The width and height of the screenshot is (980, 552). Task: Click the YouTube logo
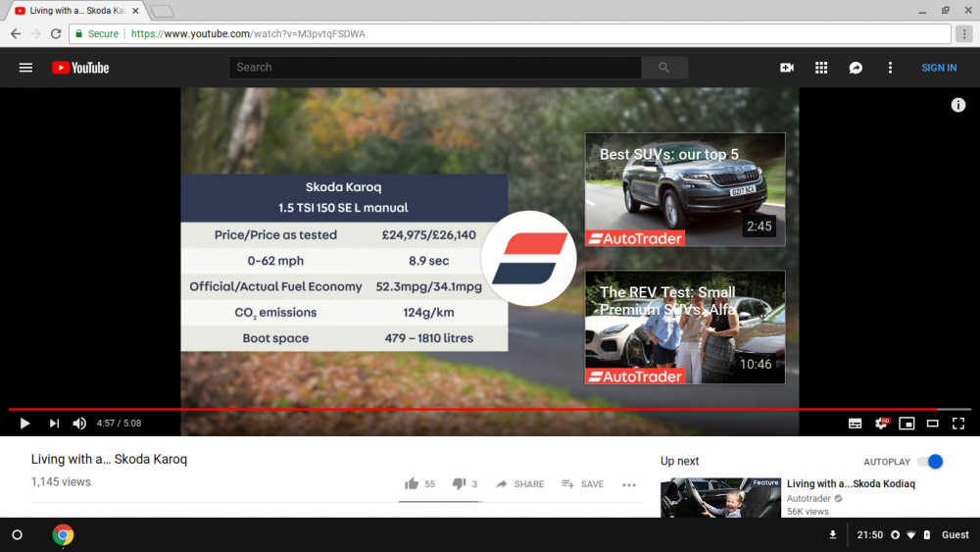click(x=80, y=68)
